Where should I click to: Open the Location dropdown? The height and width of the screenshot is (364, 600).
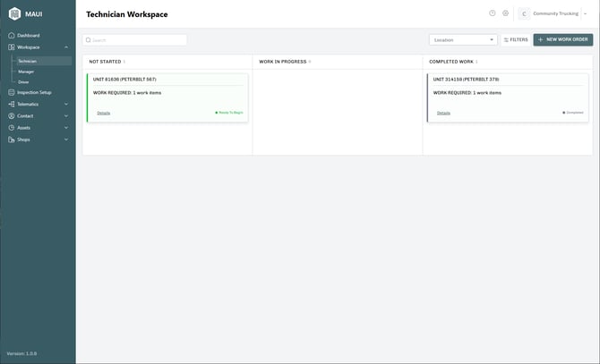click(x=463, y=39)
